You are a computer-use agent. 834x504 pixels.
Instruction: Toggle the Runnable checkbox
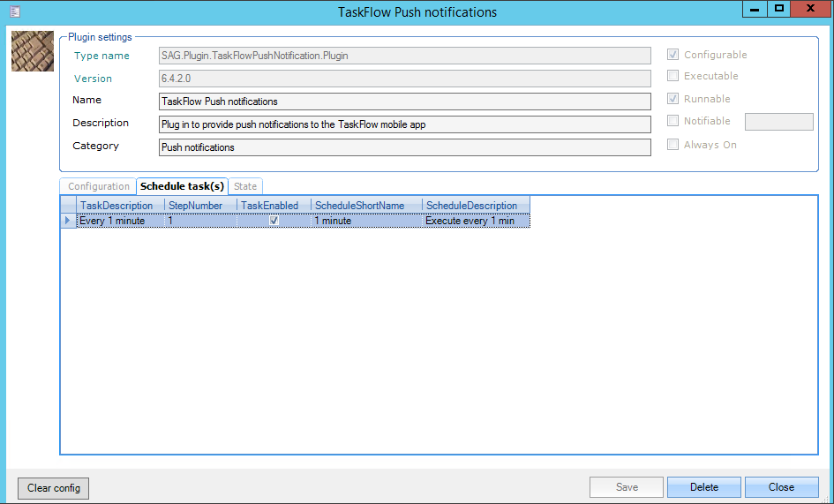pyautogui.click(x=672, y=99)
